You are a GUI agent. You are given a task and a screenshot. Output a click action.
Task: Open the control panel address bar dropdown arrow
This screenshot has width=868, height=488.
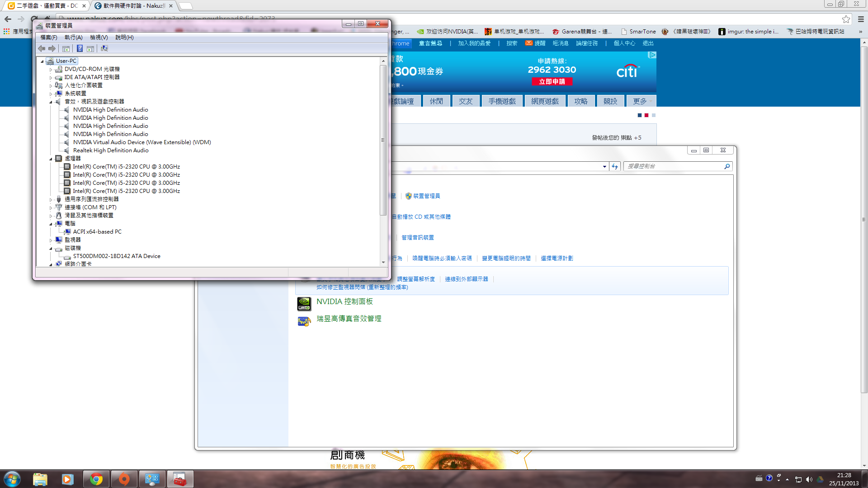click(x=604, y=166)
